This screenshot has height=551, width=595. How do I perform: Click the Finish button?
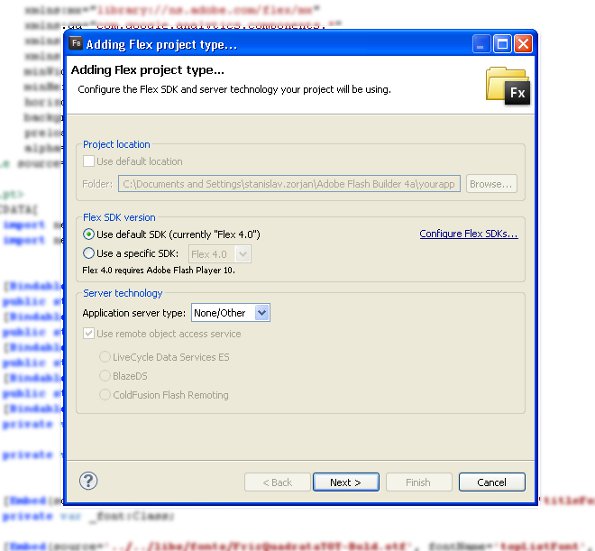419,482
